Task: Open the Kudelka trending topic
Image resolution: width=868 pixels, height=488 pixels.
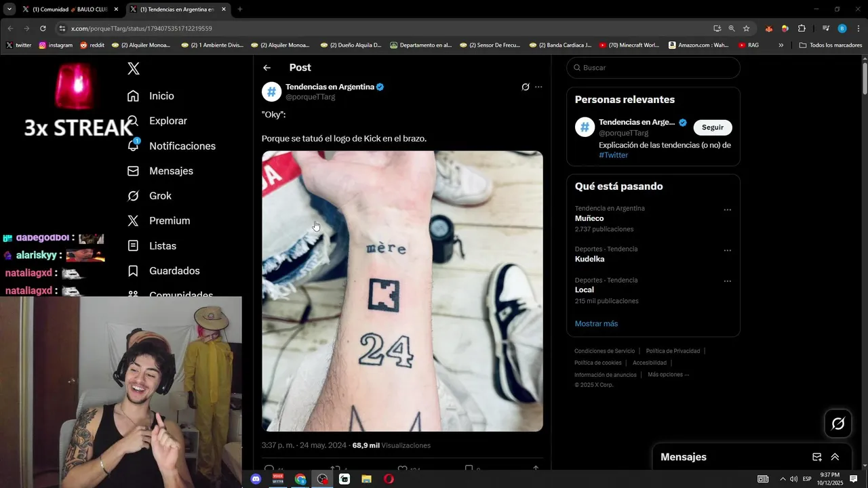Action: click(589, 259)
